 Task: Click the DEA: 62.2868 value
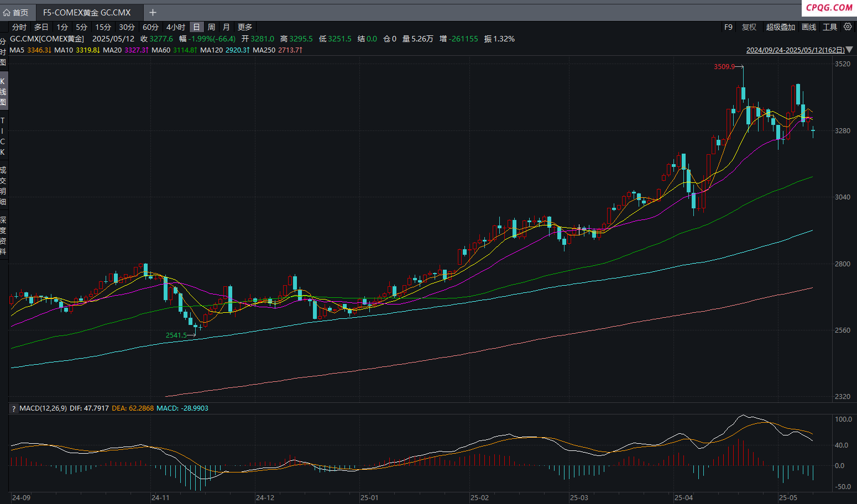(133, 408)
